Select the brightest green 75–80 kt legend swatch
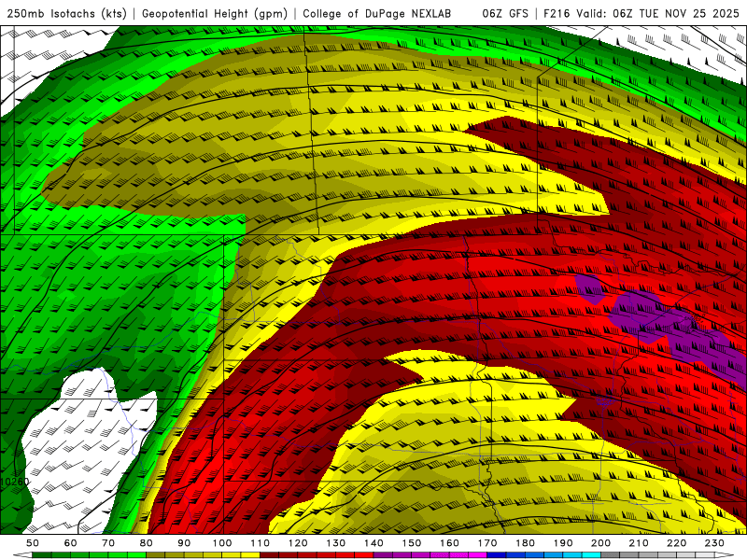 136,554
